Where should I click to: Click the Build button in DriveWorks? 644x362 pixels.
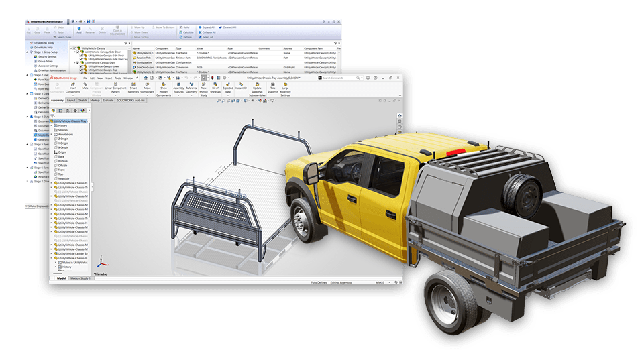(187, 27)
